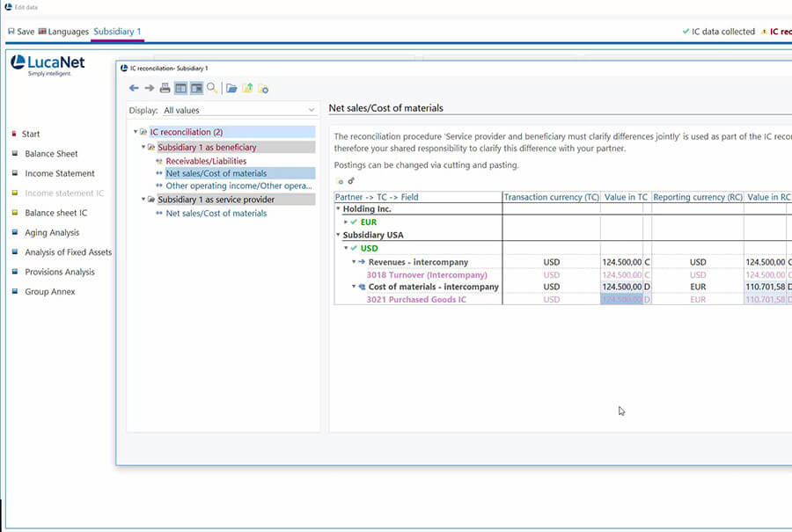Select IC reconciliation (2) in tree
792x532 pixels.
click(187, 132)
